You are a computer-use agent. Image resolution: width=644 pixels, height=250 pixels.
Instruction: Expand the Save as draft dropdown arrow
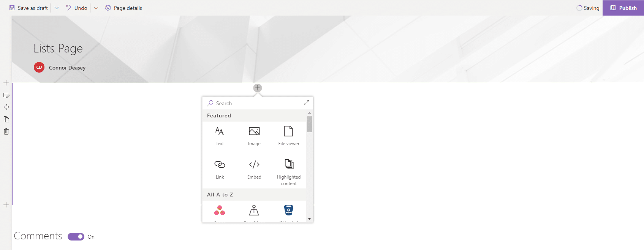coord(57,8)
